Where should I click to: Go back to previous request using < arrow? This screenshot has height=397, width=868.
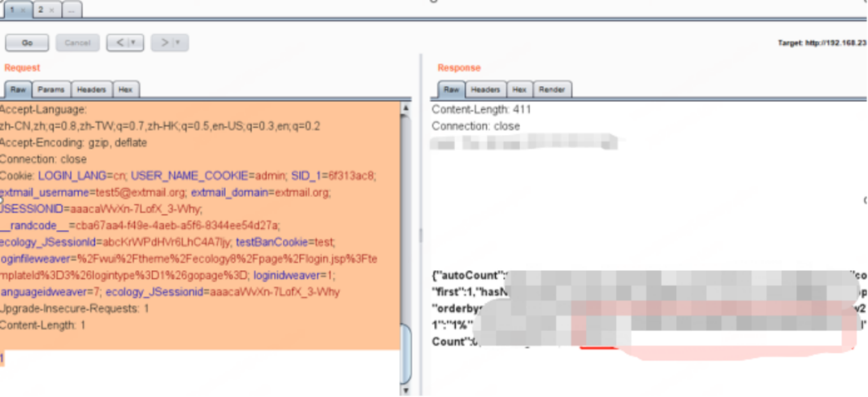click(118, 42)
